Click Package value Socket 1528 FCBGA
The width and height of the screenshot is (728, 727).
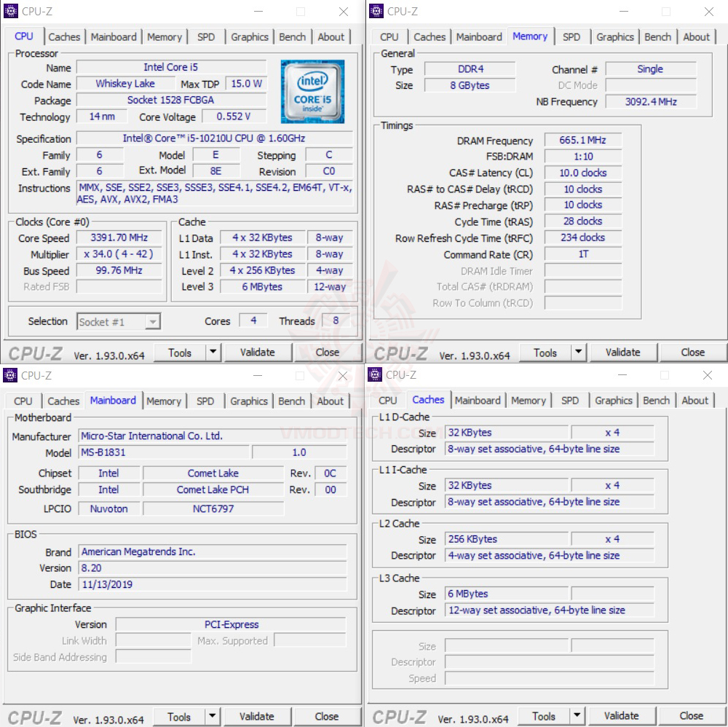coord(171,100)
